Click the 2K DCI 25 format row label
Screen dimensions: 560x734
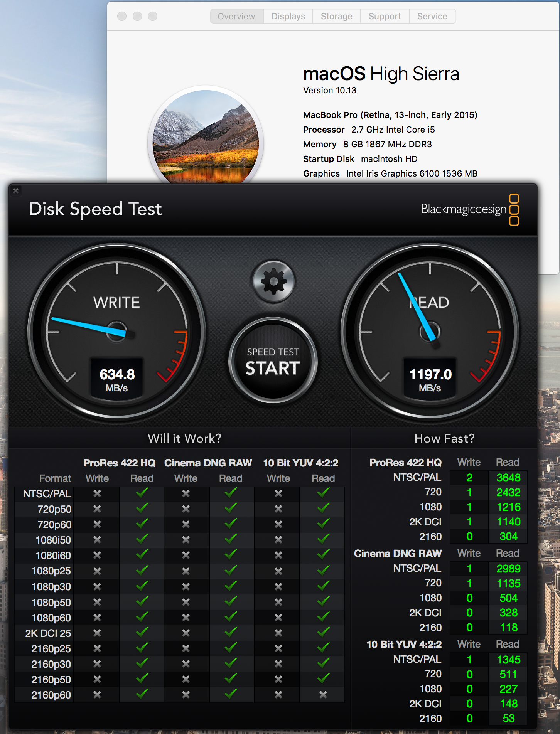[48, 633]
